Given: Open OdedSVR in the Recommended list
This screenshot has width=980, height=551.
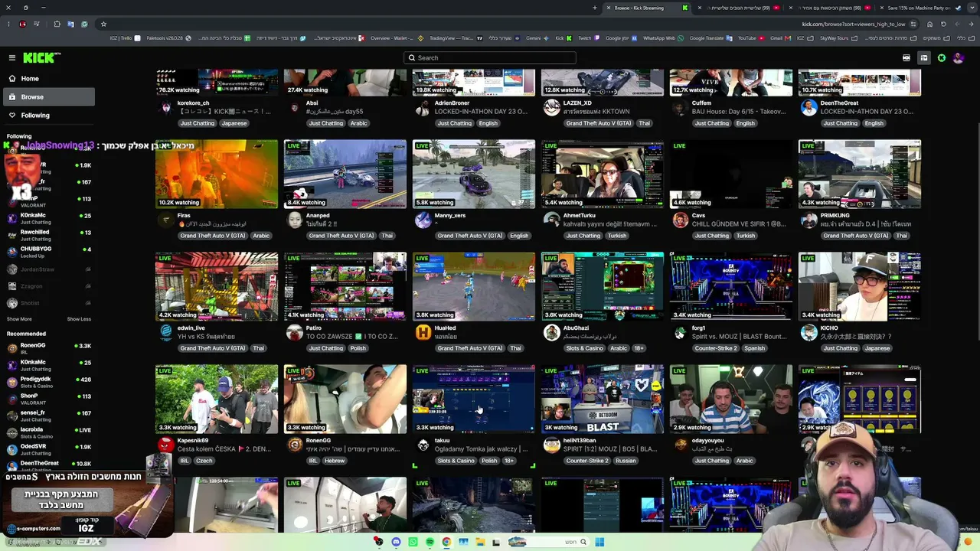Looking at the screenshot, I should point(47,448).
